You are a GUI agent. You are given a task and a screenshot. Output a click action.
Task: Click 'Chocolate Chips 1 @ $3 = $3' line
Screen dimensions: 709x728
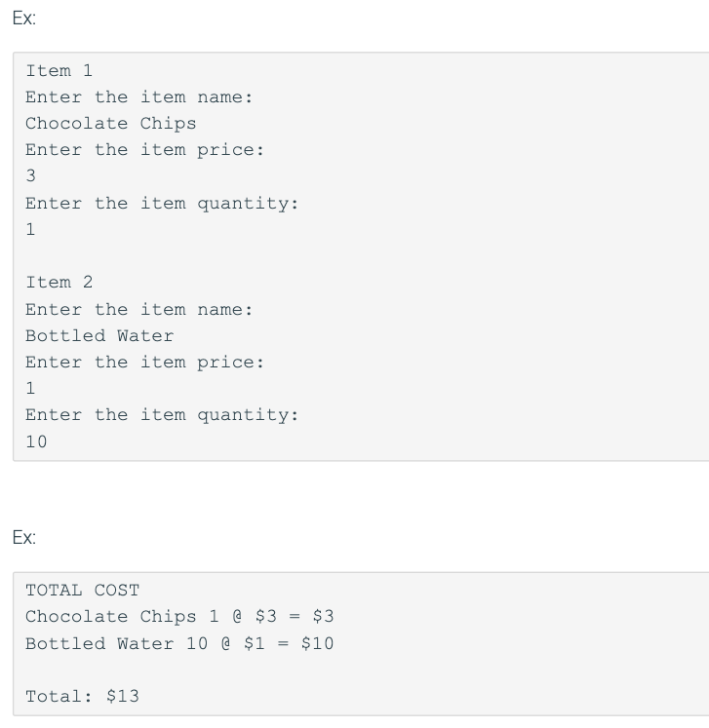179,617
